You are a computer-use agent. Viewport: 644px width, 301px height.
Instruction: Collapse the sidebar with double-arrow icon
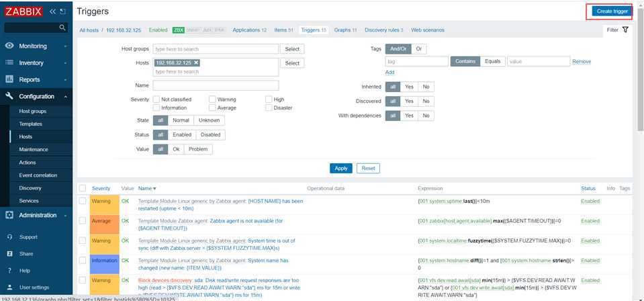coord(52,11)
